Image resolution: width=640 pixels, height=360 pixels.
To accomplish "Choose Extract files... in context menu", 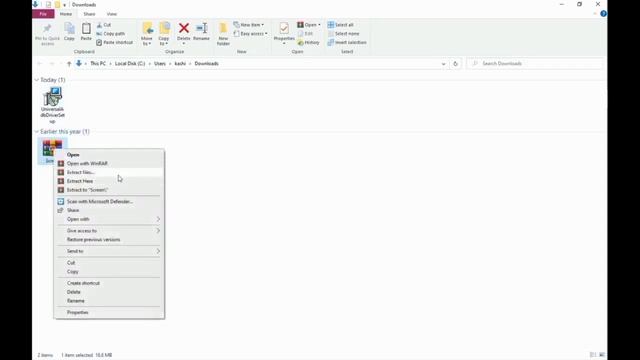I will click(x=109, y=172).
